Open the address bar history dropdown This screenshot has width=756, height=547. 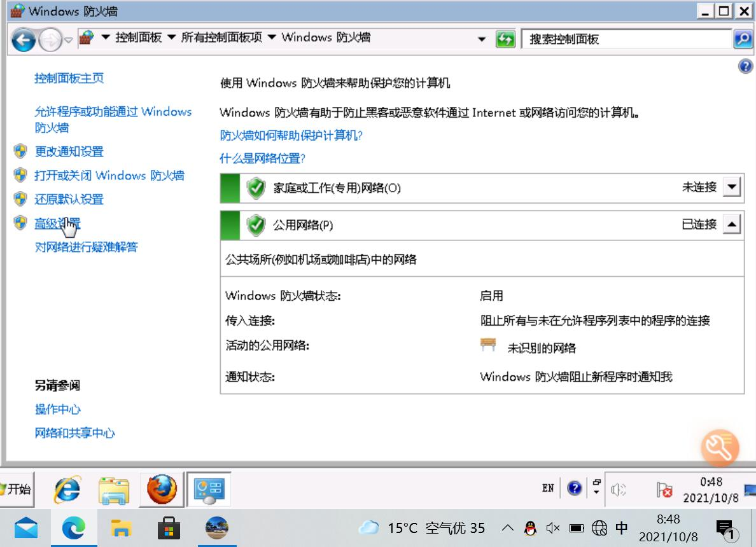482,39
